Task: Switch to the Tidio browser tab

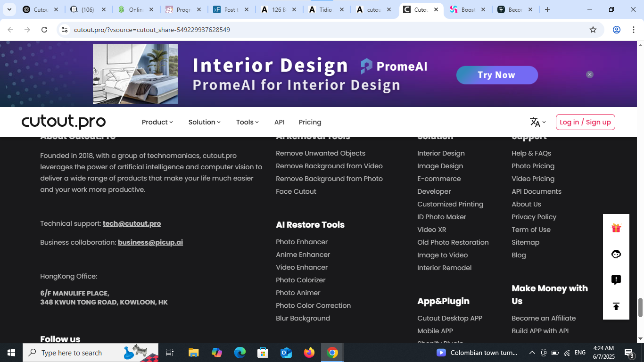Action: click(x=327, y=9)
